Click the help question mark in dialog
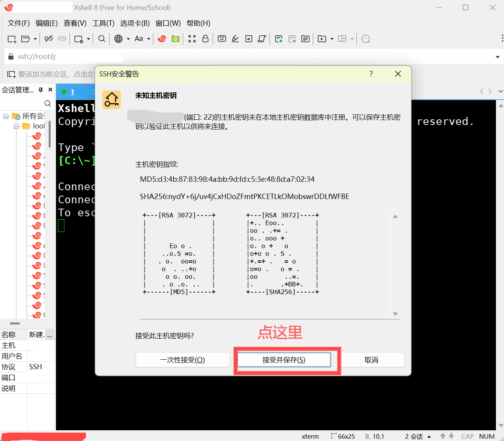The image size is (504, 441). pos(371,74)
